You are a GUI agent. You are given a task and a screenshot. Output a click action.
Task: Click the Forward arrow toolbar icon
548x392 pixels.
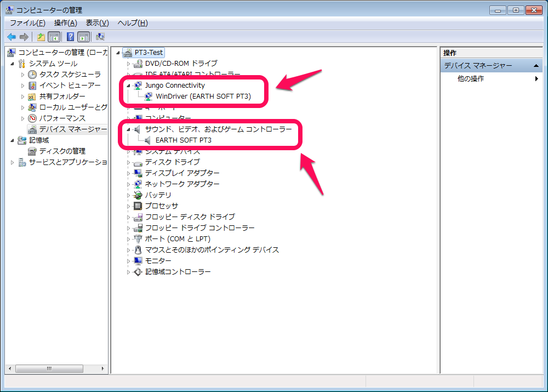click(x=24, y=37)
